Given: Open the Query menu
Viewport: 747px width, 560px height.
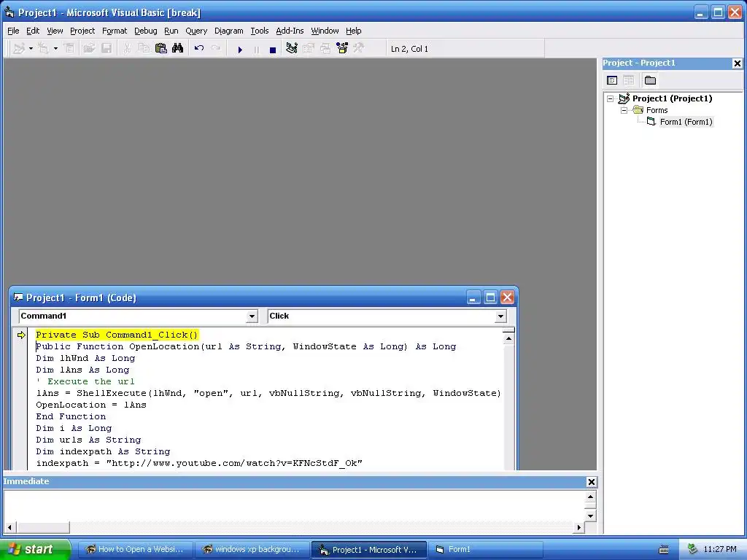Looking at the screenshot, I should [196, 31].
